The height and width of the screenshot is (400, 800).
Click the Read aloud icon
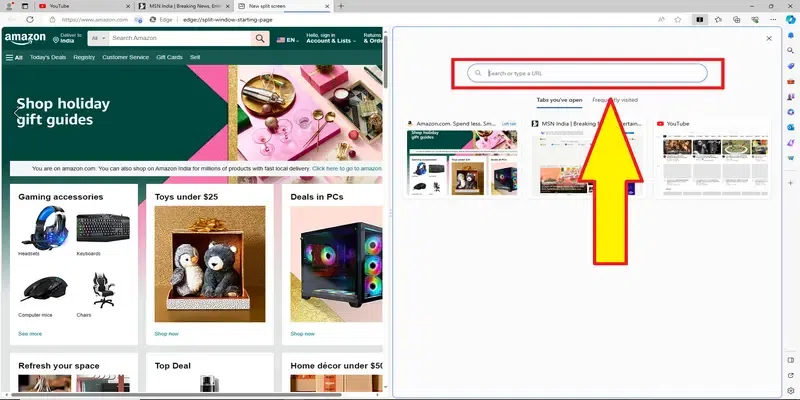[x=661, y=19]
